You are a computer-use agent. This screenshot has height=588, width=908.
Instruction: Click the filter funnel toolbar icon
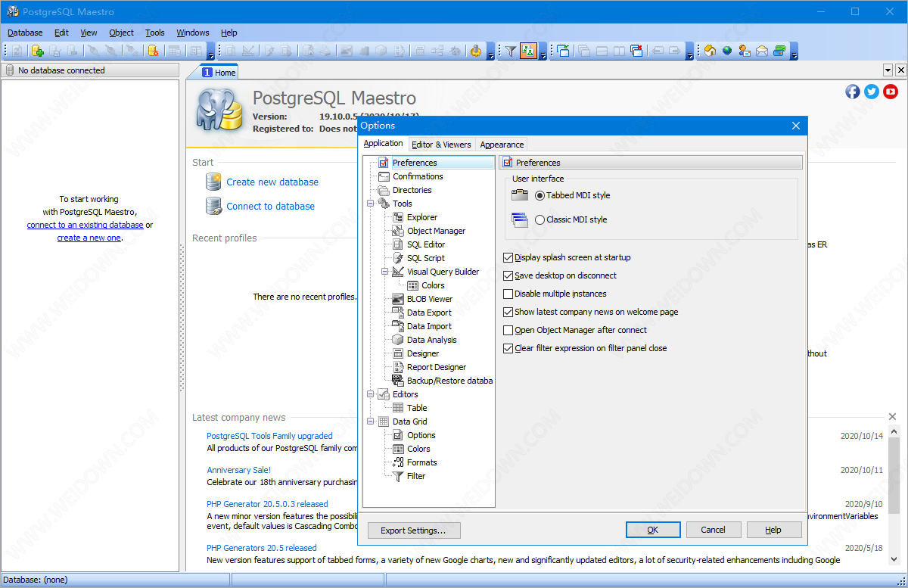tap(511, 51)
